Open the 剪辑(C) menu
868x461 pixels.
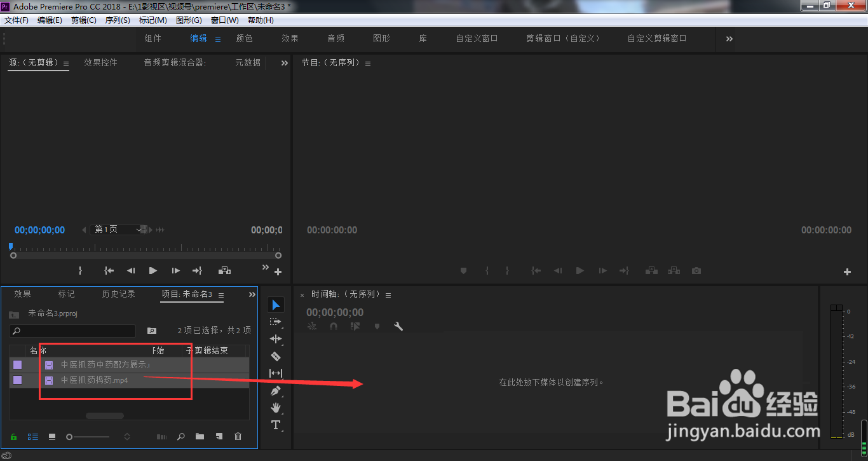coord(84,20)
